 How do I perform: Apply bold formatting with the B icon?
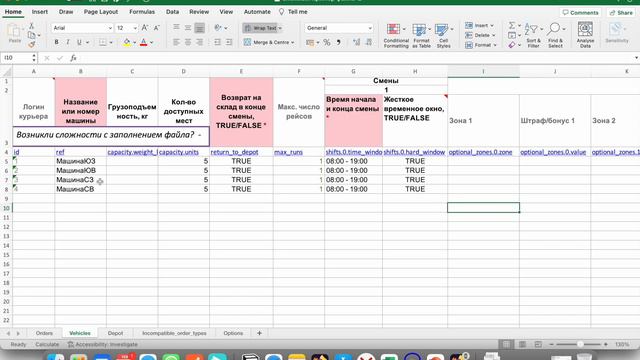pyautogui.click(x=56, y=42)
